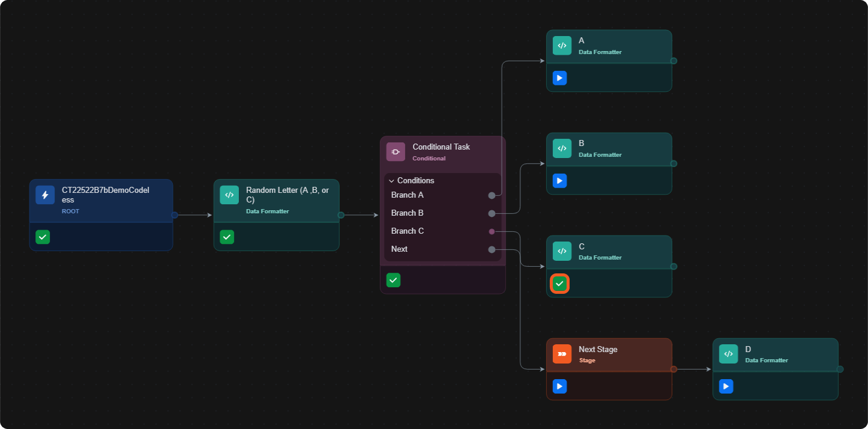Image resolution: width=868 pixels, height=429 pixels.
Task: Run the Next Stage node play button
Action: [559, 386]
